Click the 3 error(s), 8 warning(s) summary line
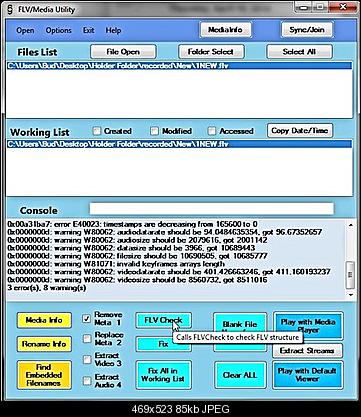 click(x=47, y=288)
